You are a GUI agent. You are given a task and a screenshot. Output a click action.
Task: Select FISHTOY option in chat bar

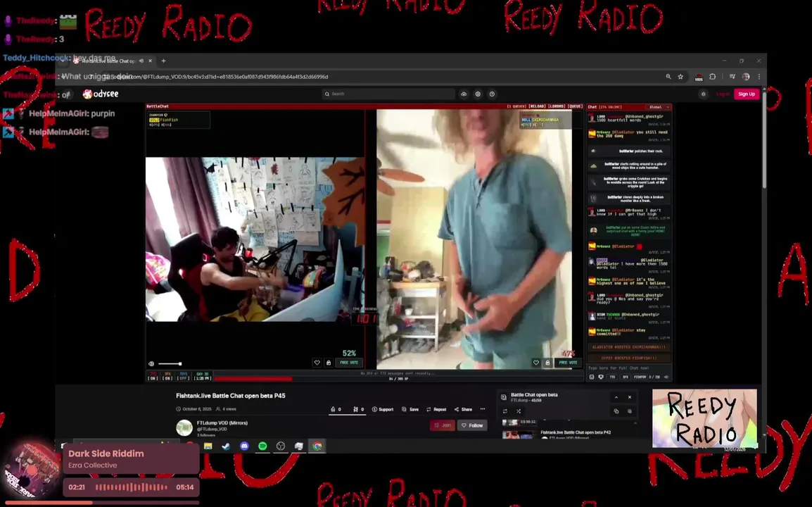pos(640,377)
